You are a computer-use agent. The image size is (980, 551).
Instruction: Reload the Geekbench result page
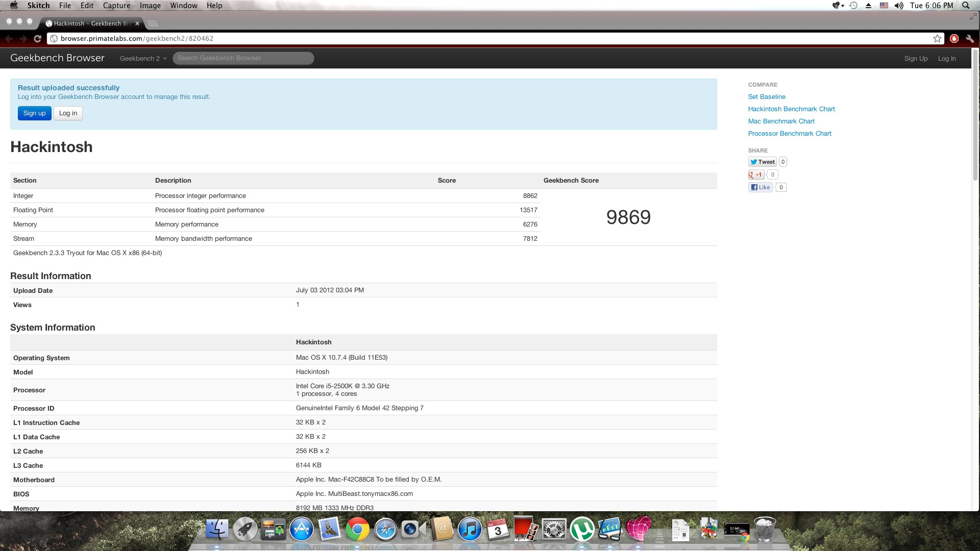pyautogui.click(x=37, y=39)
